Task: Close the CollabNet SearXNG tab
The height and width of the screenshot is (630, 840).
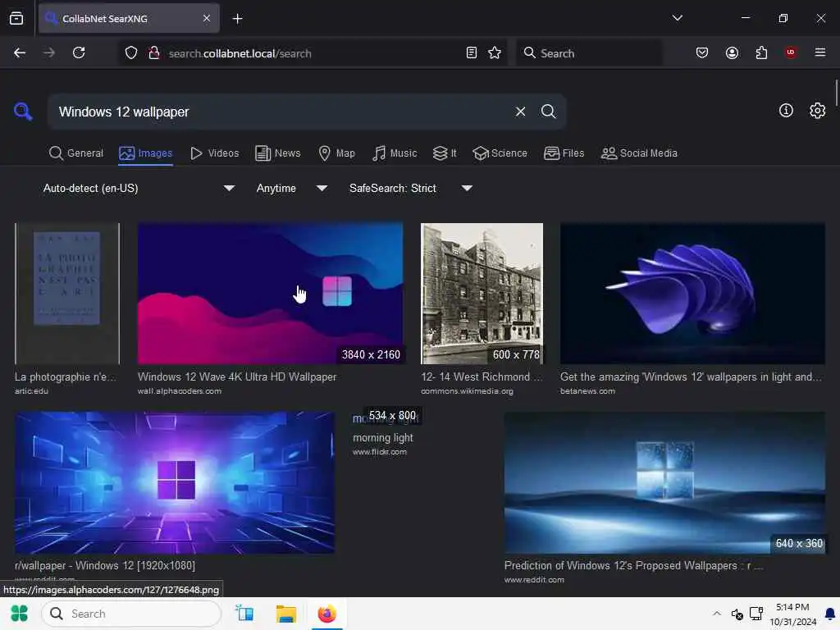Action: (207, 18)
